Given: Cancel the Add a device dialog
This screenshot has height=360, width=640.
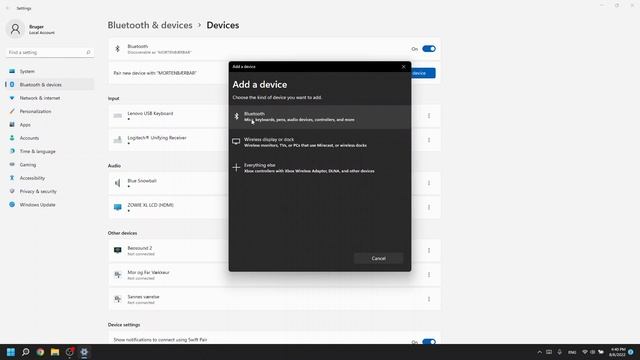Looking at the screenshot, I should pos(378,258).
